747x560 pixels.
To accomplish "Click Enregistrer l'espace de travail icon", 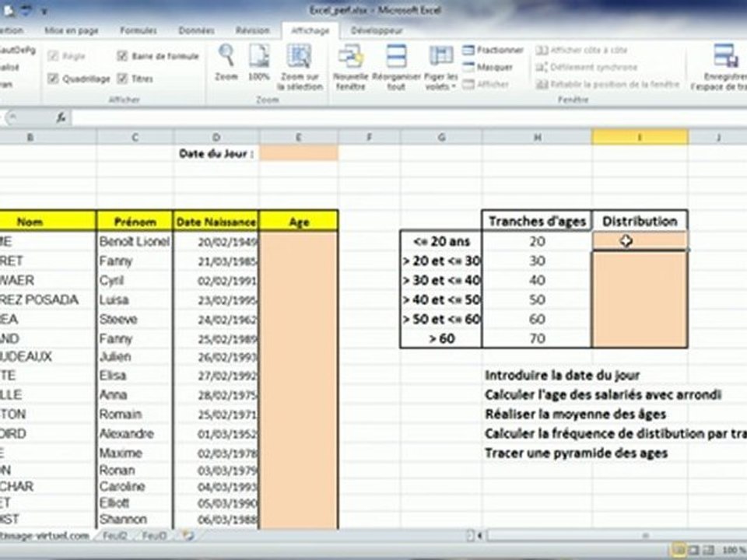I will [725, 56].
